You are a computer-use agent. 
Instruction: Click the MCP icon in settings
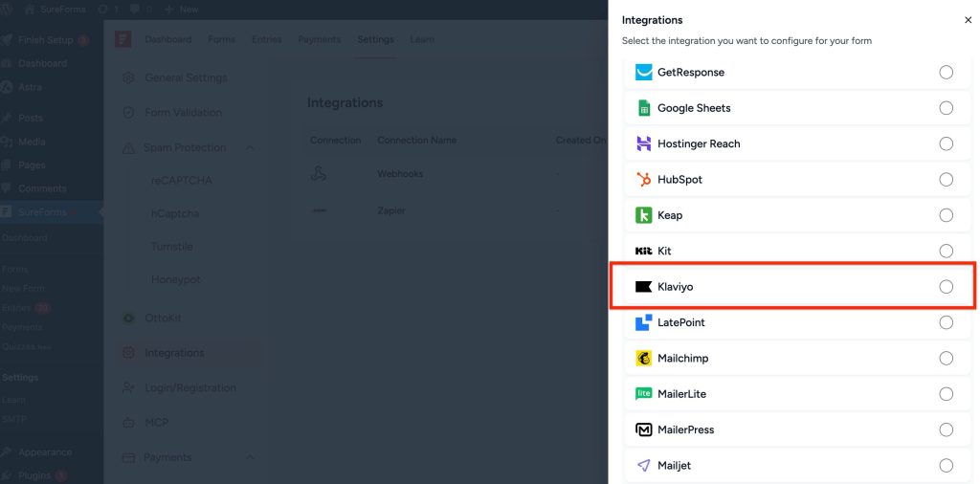coord(129,423)
